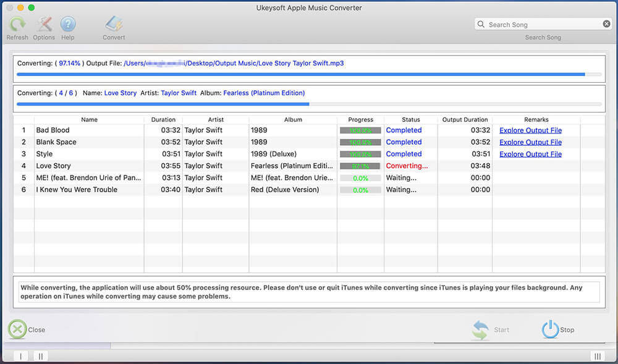618x364 pixels.
Task: Click the Love Story row progress bar
Action: click(360, 166)
